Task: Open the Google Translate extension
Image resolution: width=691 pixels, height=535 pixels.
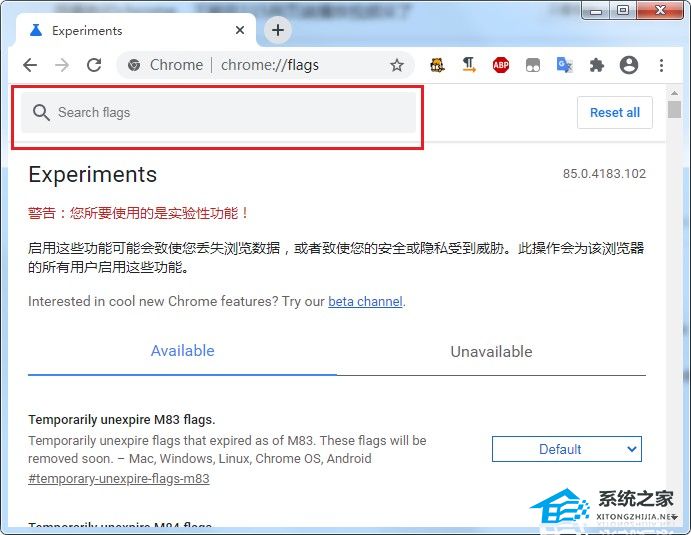Action: click(565, 65)
